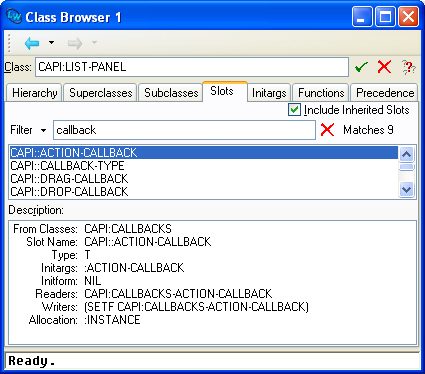Viewport: 425px width, 374px height.
Task: Open the Superclasses tab
Action: [101, 93]
